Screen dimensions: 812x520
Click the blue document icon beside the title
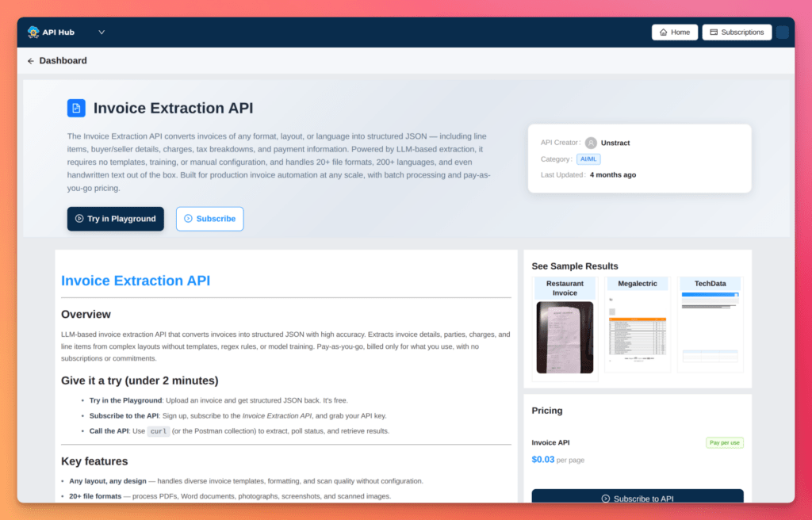click(x=76, y=109)
